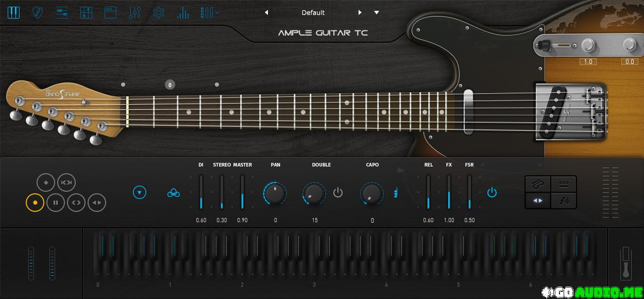Expand the blue circled down-arrow menu
The image size is (644, 299).
pos(140,193)
